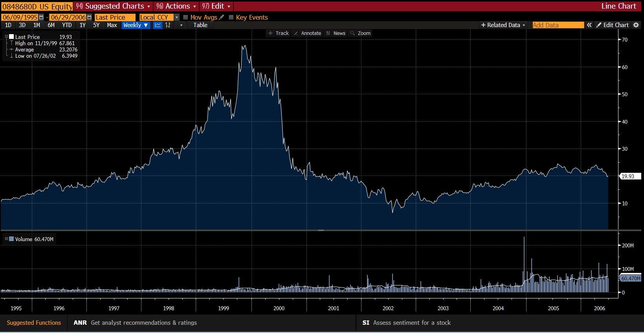Click the Edit Chart button
The height and width of the screenshot is (333, 644).
click(612, 25)
